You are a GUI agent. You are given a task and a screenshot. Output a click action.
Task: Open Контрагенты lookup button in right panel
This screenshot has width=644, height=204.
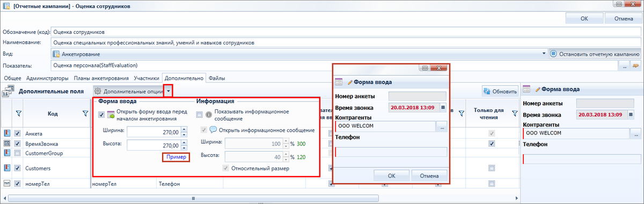point(635,133)
